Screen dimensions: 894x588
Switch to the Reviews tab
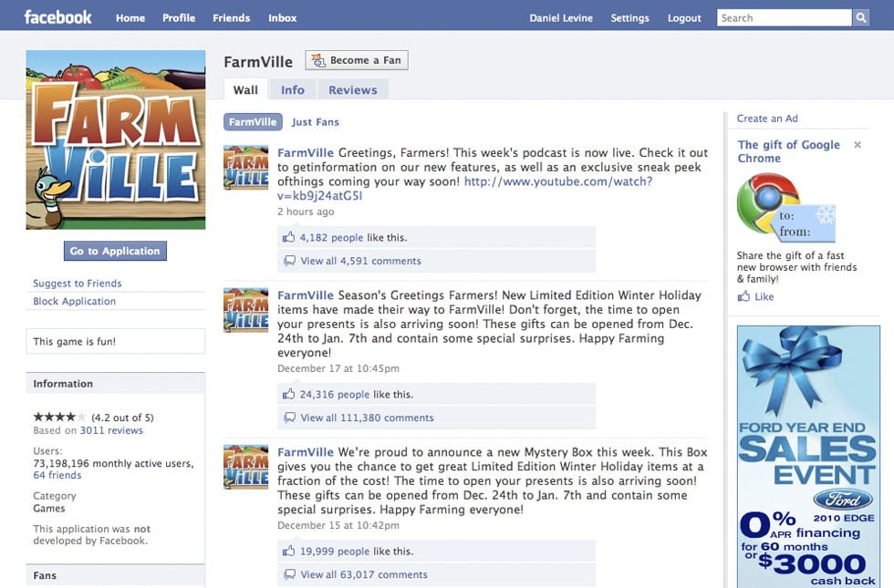353,89
